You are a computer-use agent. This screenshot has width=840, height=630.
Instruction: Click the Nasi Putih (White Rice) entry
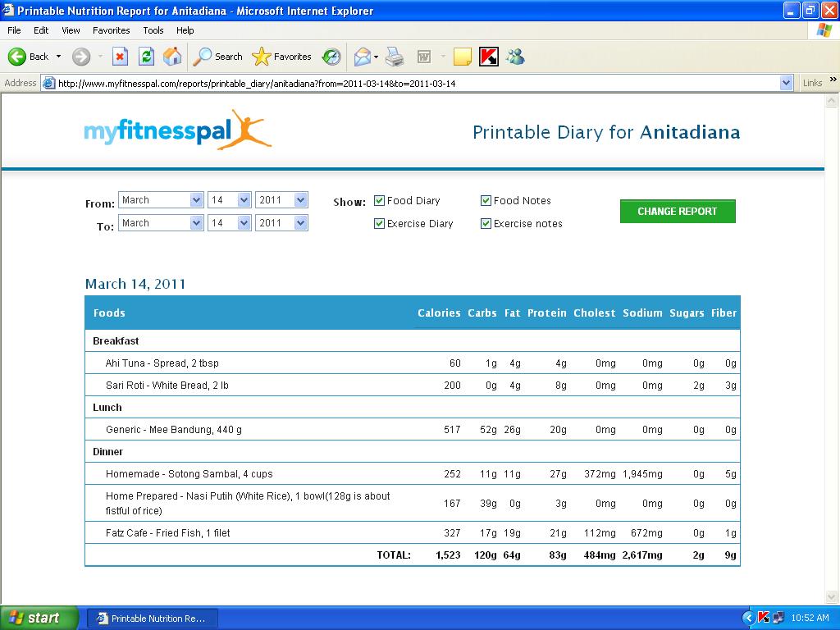pos(248,503)
